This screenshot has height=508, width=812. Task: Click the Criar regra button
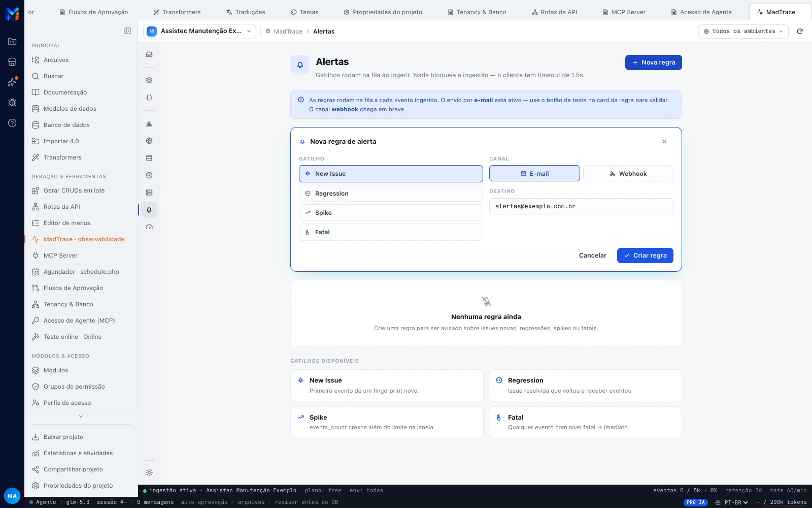pos(645,256)
